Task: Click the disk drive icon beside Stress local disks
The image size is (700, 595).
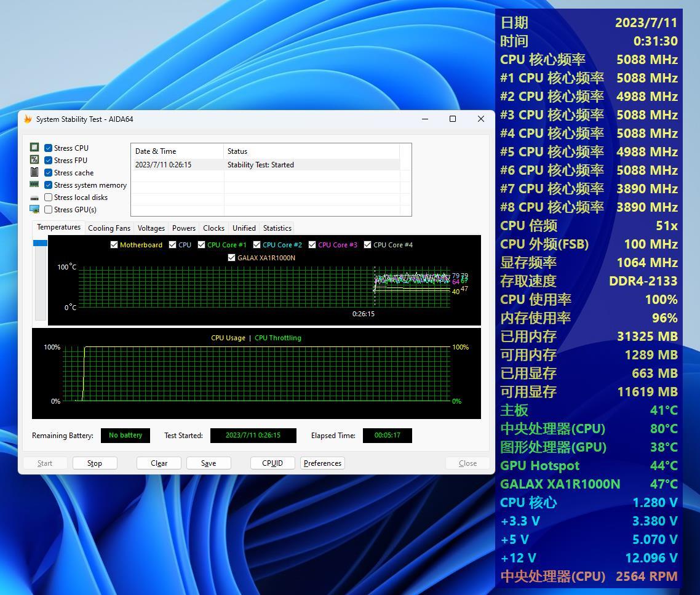Action: point(34,198)
